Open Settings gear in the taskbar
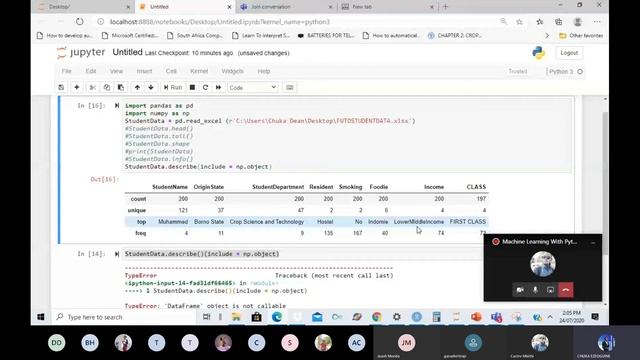The width and height of the screenshot is (640, 360). (397, 317)
